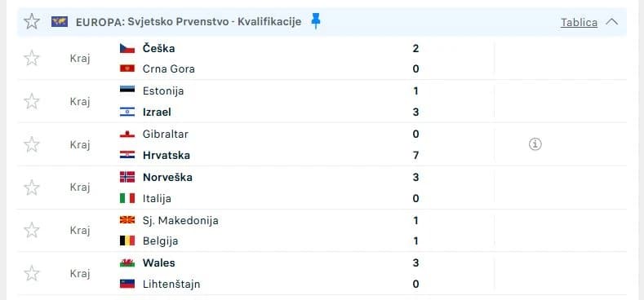Open the info icon on the Gibraltar match

[x=535, y=144]
